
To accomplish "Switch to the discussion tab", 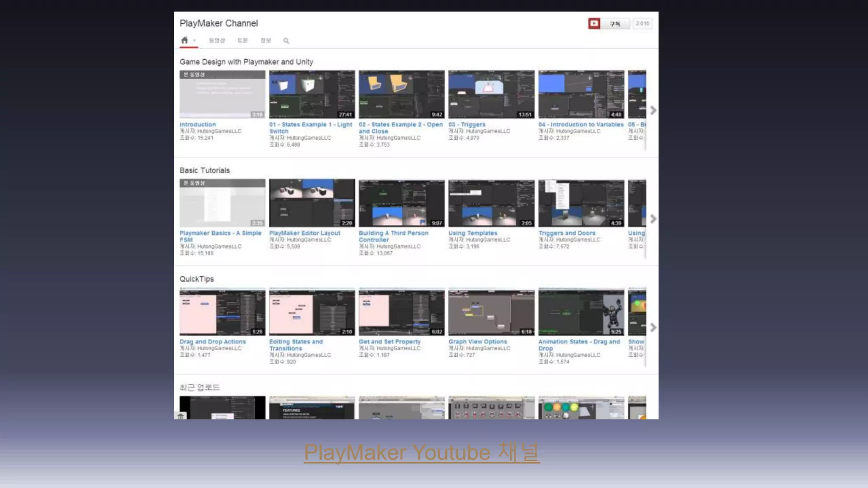I will coord(242,40).
